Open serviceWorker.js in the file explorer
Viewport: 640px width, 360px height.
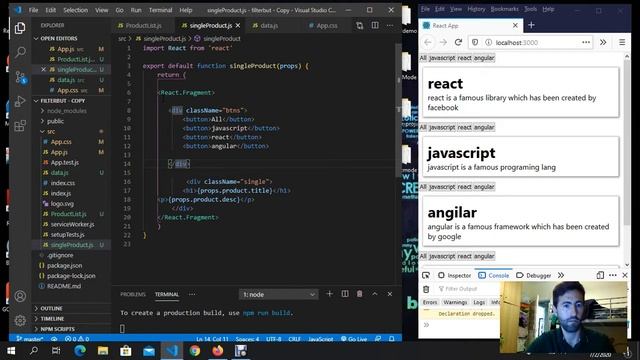click(x=72, y=224)
